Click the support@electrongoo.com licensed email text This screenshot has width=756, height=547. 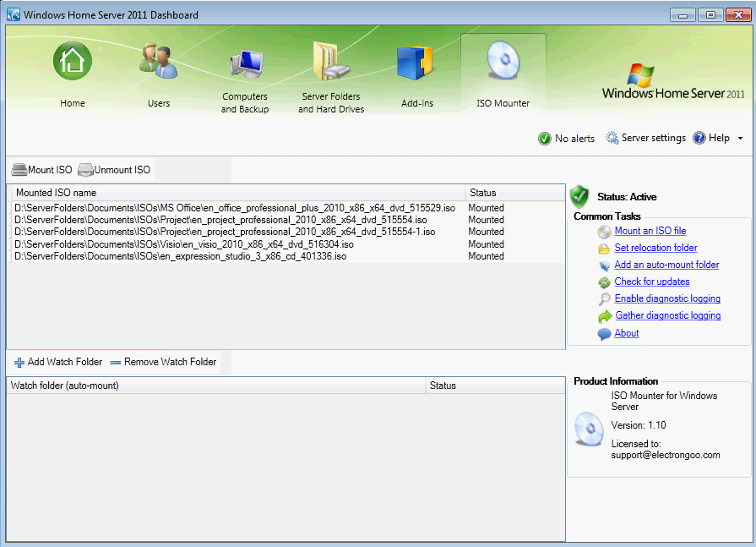666,456
